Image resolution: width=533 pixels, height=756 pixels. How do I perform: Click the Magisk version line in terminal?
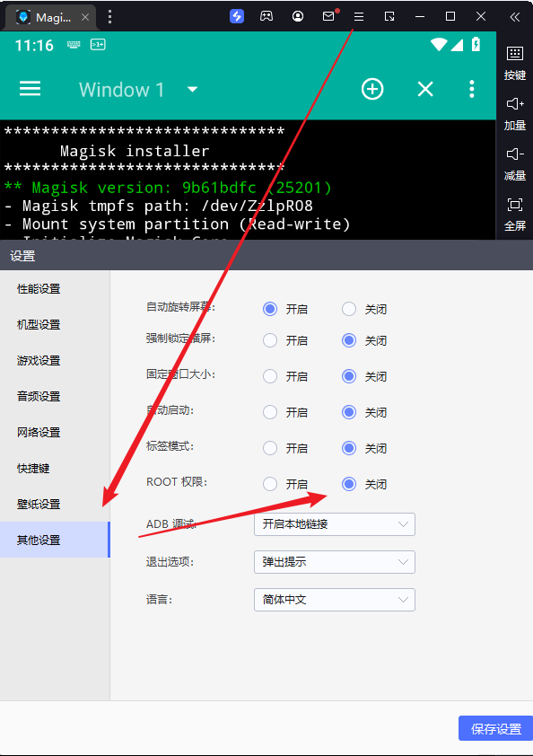point(168,188)
